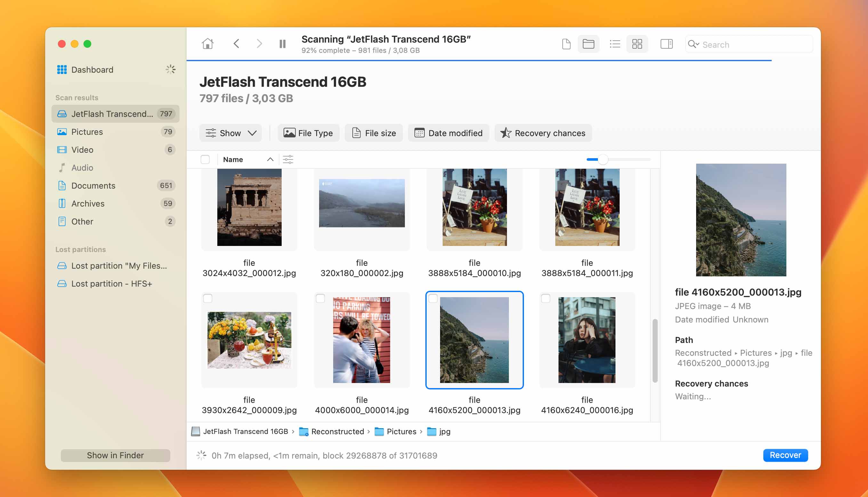Click the Recovery chances star icon
Screen dimensions: 868x497
tap(506, 133)
